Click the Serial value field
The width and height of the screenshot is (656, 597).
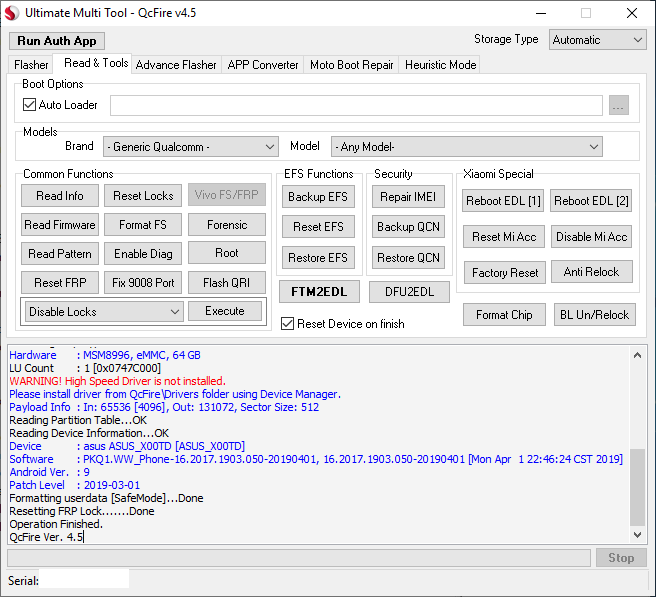pos(84,580)
